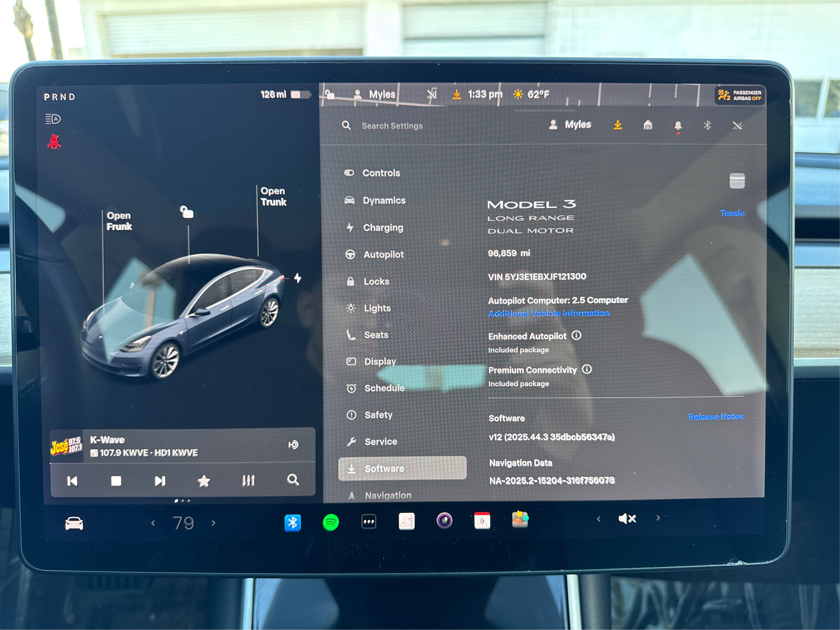Select Autopilot in the settings menu
Viewport: 840px width, 630px height.
pos(383,255)
